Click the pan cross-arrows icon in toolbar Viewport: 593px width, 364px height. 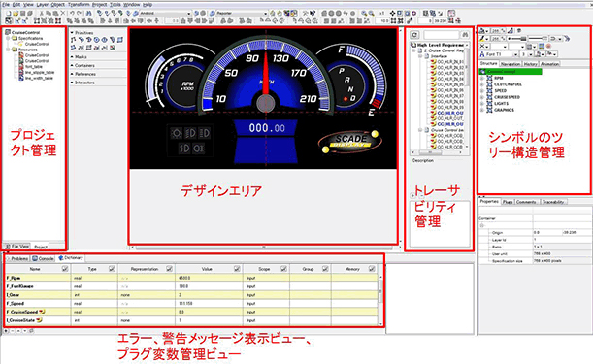[392, 13]
